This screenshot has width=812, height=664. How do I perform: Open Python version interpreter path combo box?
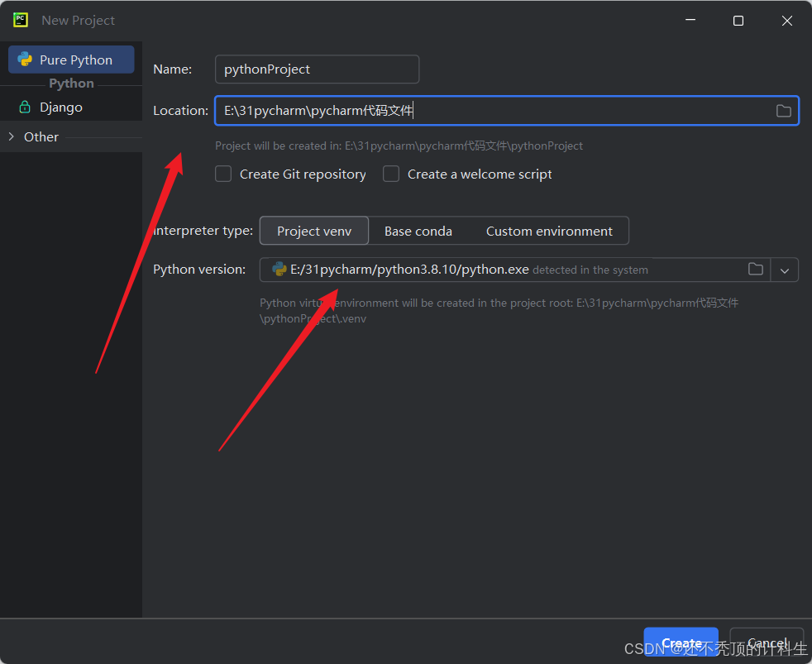point(496,270)
